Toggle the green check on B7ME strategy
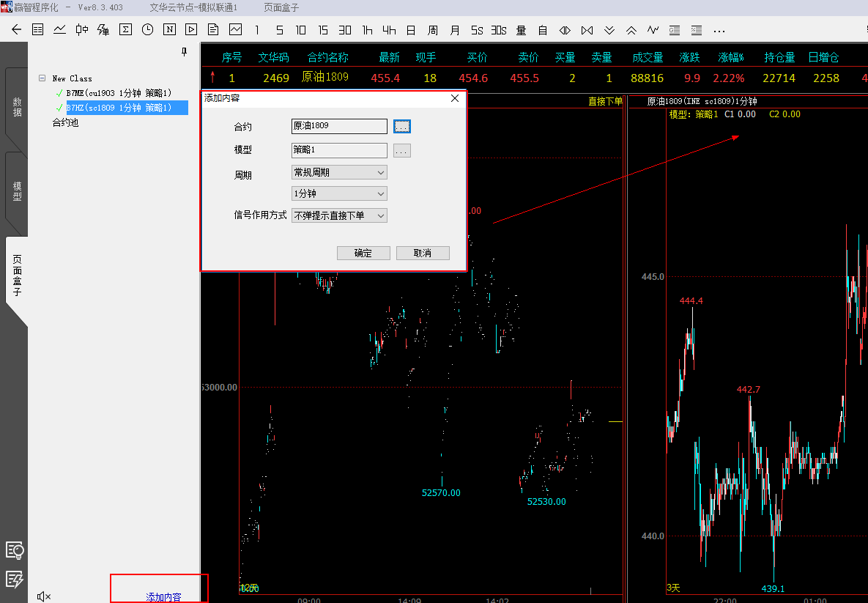Viewport: 868px width, 603px height. (x=59, y=93)
